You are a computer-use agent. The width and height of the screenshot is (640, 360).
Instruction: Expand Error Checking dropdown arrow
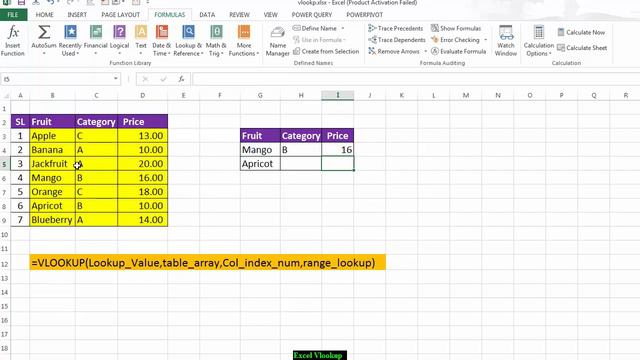(485, 40)
